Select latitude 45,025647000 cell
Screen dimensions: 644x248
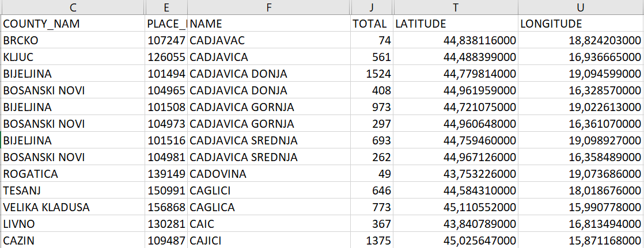coord(456,241)
